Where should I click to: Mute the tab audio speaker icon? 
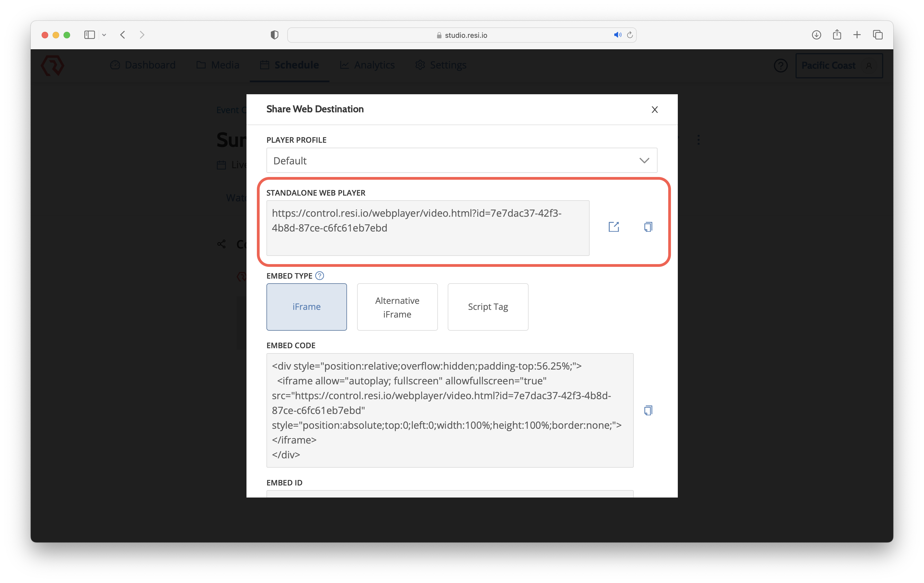[617, 35]
